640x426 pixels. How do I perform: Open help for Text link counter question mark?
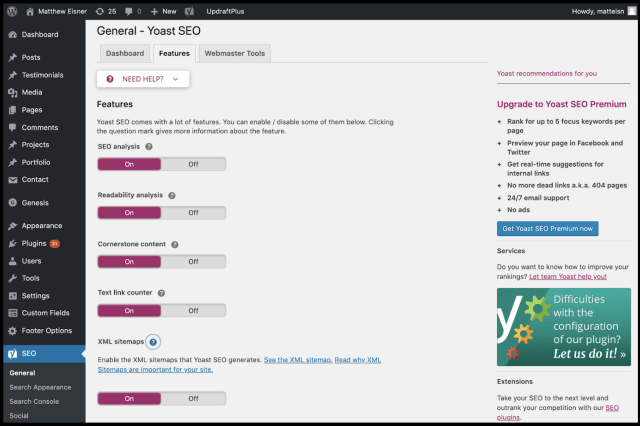[x=161, y=293]
